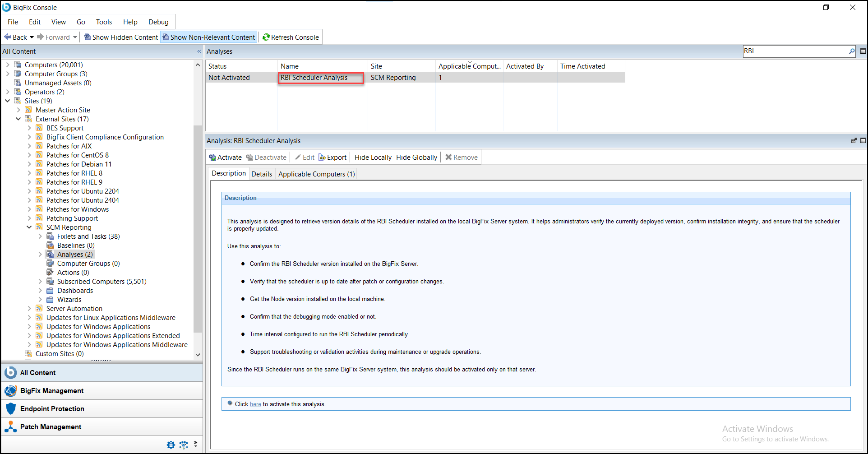
Task: Click the BES Support site icon
Action: [39, 128]
